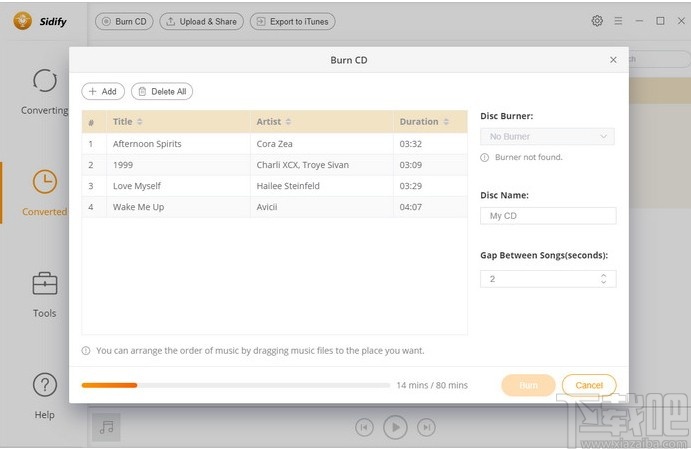Click the info icon beside arrange-order hint
The image size is (691, 449).
pos(86,351)
